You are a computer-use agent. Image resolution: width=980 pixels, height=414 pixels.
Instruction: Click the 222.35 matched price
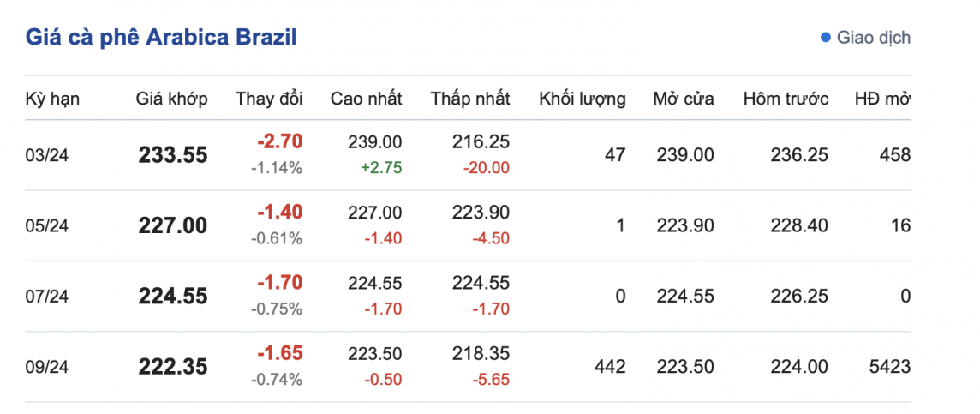tap(173, 367)
